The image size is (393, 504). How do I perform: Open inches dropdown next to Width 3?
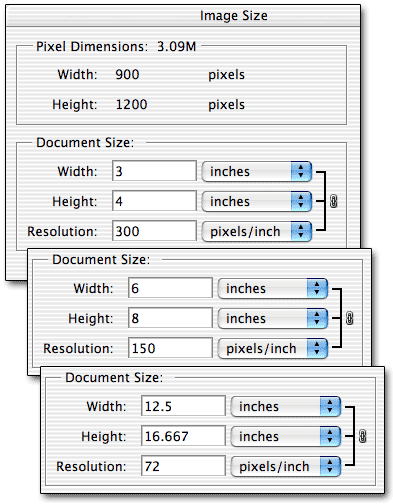(257, 172)
